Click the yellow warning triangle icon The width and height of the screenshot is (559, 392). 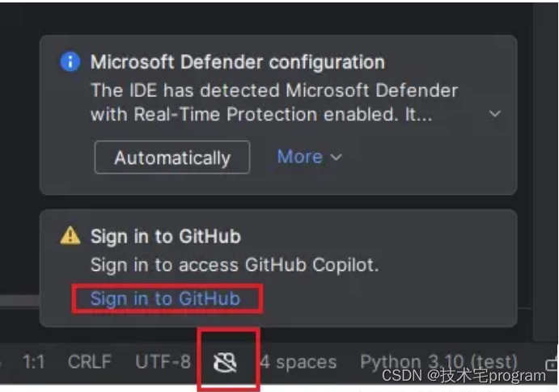click(70, 235)
